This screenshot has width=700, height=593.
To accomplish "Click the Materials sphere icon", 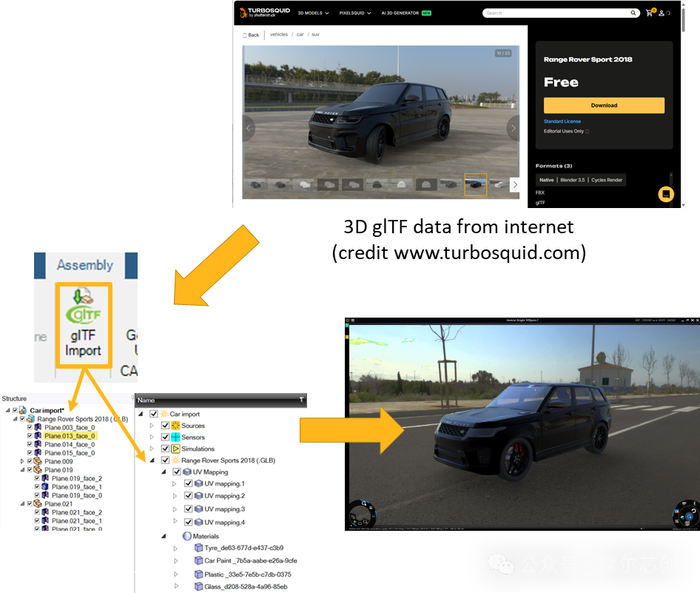I will 187,536.
